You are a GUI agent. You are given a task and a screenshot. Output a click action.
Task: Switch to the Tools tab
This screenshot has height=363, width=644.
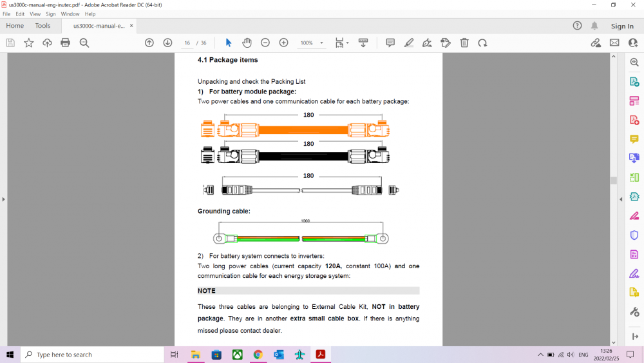43,26
